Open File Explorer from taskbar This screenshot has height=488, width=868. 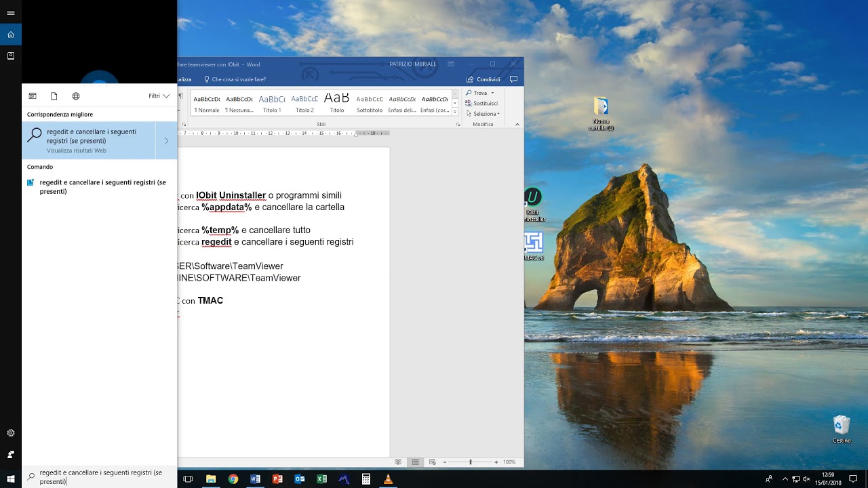[211, 479]
